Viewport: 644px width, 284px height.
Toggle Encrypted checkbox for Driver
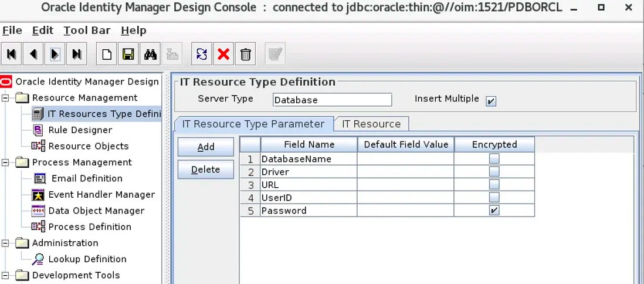coord(494,171)
